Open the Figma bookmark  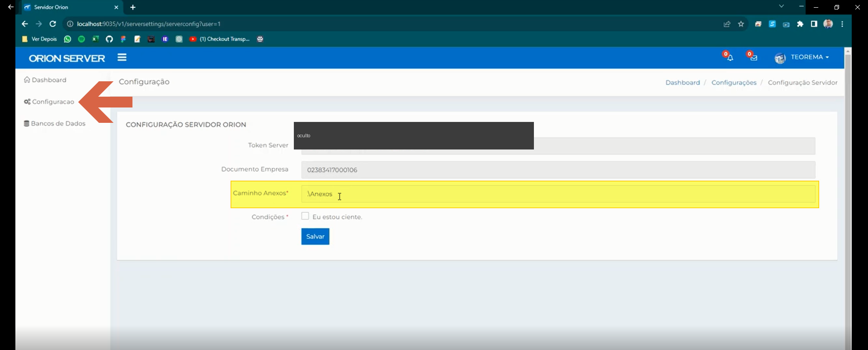123,39
